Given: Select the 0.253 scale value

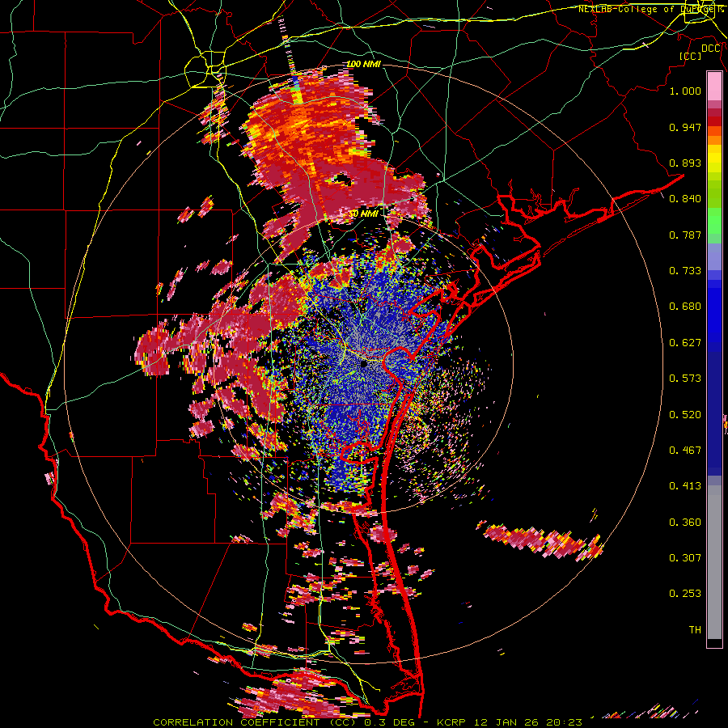Looking at the screenshot, I should pos(685,594).
